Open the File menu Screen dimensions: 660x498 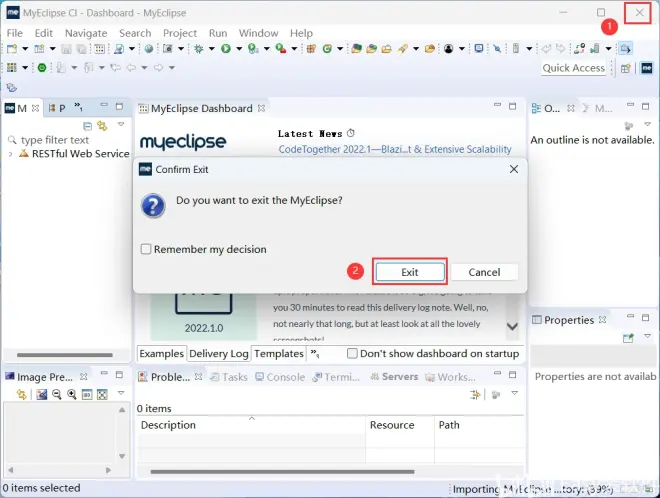coord(15,33)
